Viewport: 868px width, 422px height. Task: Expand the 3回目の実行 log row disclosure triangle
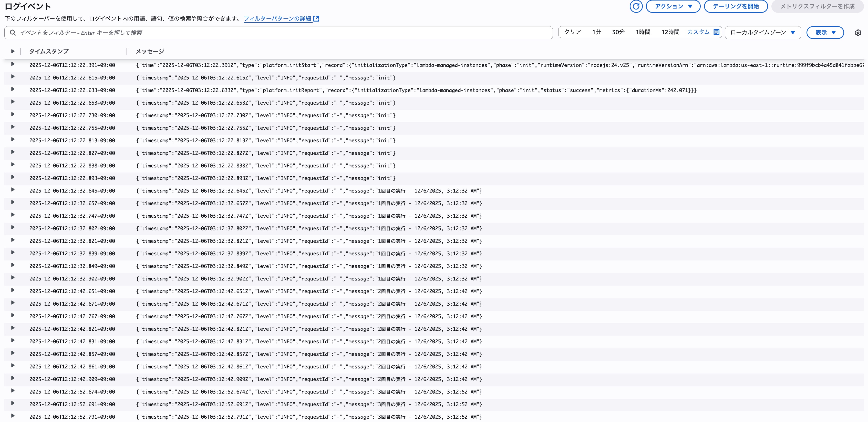[x=13, y=392]
